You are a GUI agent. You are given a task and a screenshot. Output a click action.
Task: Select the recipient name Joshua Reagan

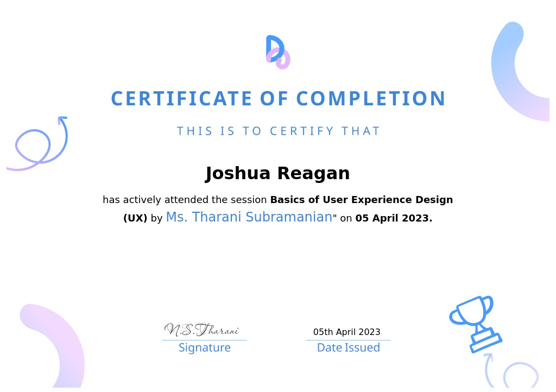click(277, 174)
